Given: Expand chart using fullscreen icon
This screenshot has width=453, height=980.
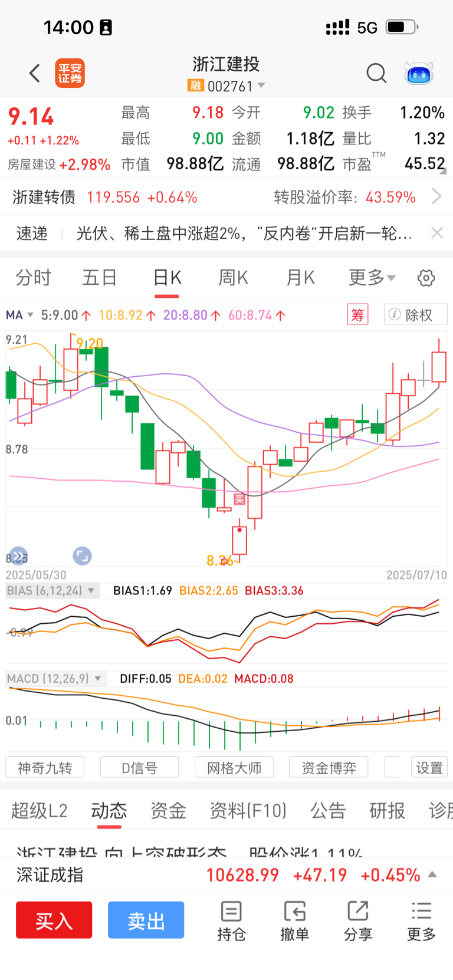Looking at the screenshot, I should 82,555.
